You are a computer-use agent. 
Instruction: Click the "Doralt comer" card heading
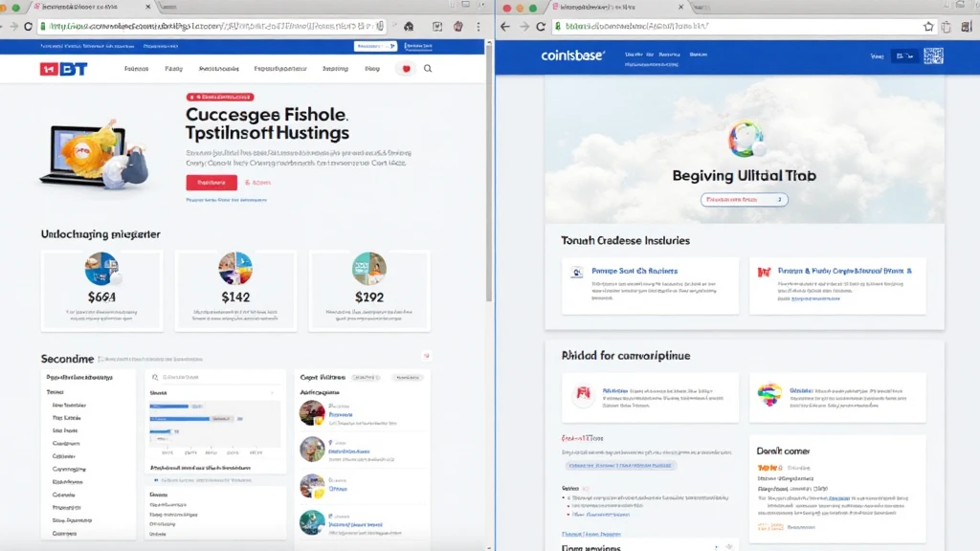click(783, 452)
